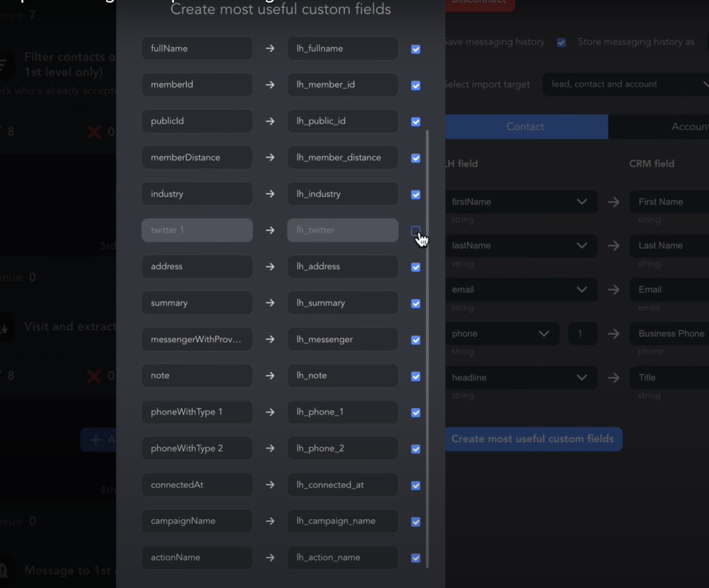The width and height of the screenshot is (709, 588).
Task: Toggle the lh_action_name checkbox
Action: coord(415,558)
